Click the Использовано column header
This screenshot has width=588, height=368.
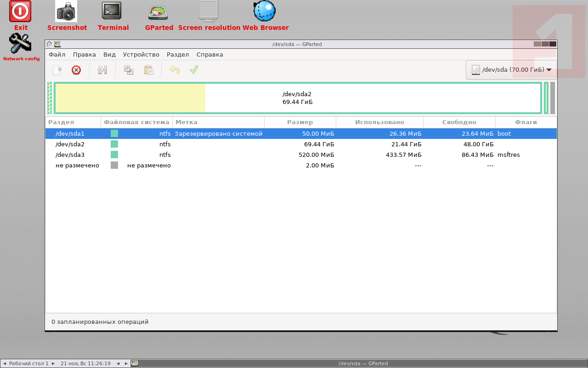(x=379, y=122)
